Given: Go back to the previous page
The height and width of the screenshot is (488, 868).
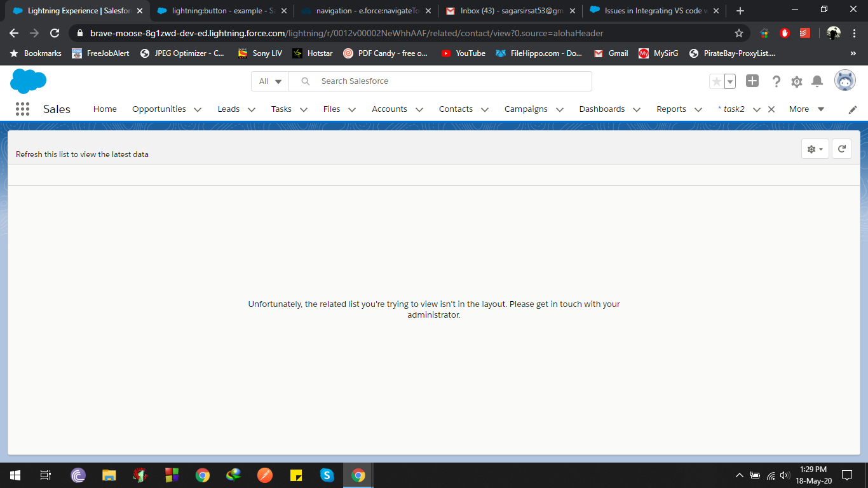Looking at the screenshot, I should pos(14,33).
